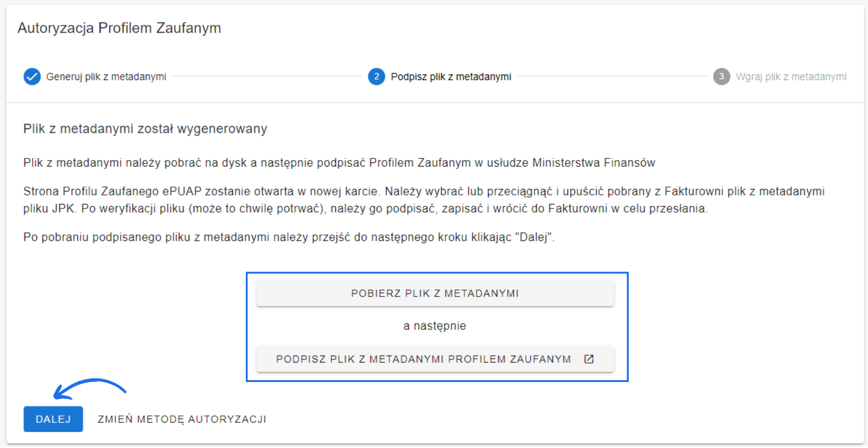
Task: Click the "Plik z metadanymi został wygenerowany" heading
Action: pyautogui.click(x=145, y=129)
